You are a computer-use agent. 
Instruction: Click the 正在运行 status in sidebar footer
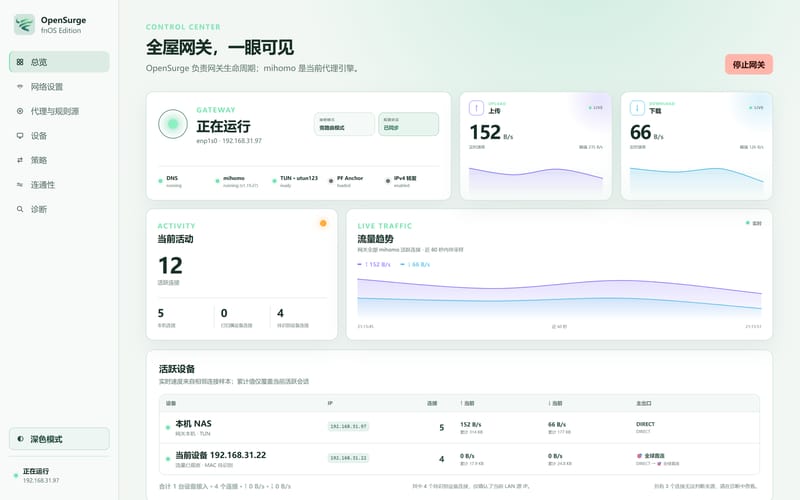pyautogui.click(x=36, y=475)
